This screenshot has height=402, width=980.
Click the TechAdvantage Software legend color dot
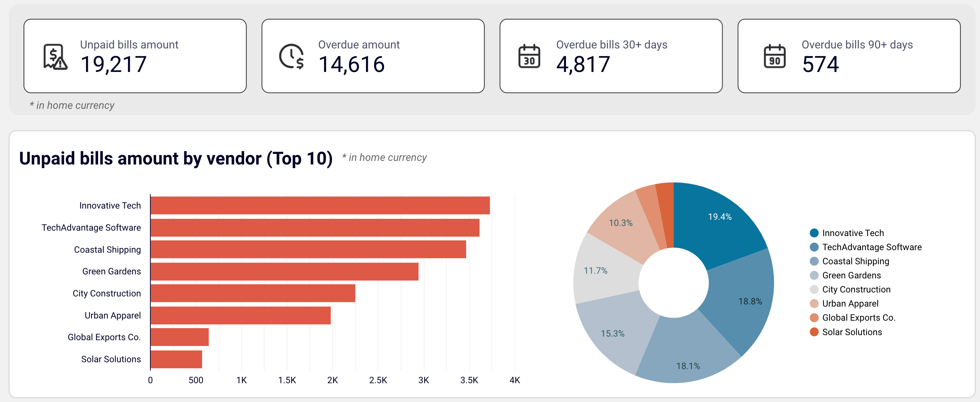click(814, 247)
